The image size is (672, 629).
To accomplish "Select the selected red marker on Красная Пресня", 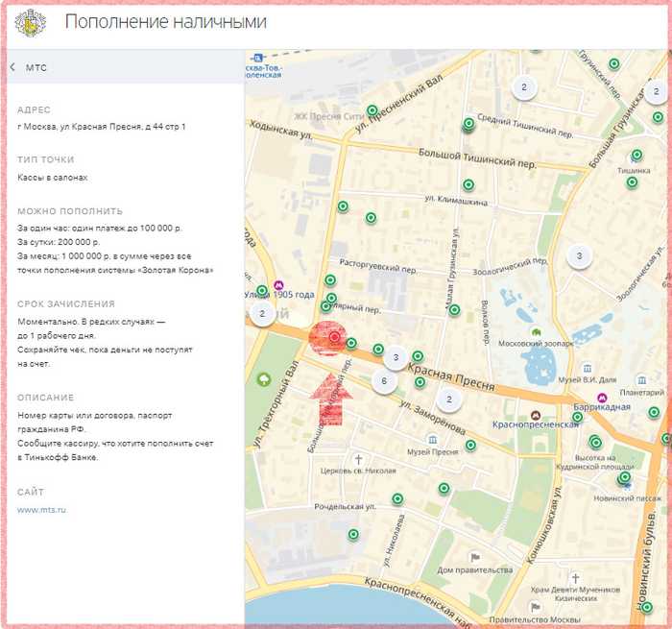I will (334, 337).
